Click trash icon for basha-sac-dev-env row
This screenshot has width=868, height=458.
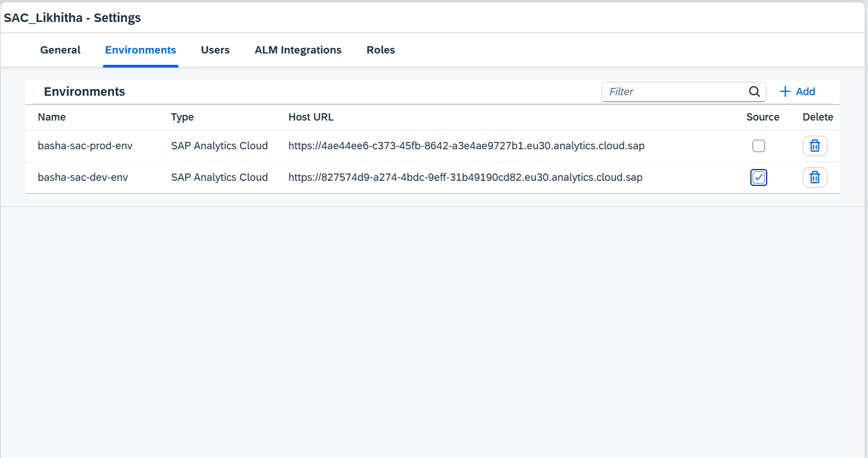coord(815,177)
